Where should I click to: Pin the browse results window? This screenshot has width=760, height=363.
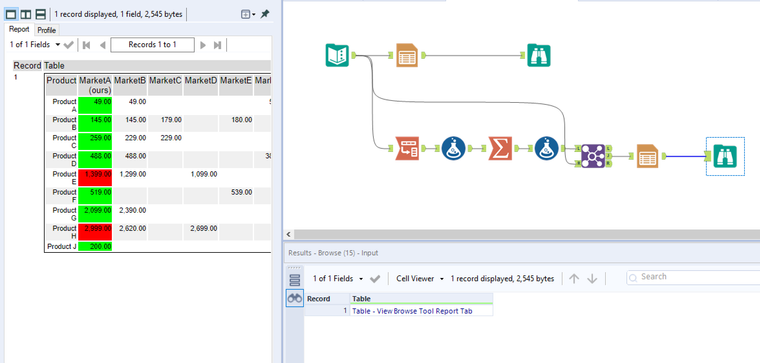point(265,15)
